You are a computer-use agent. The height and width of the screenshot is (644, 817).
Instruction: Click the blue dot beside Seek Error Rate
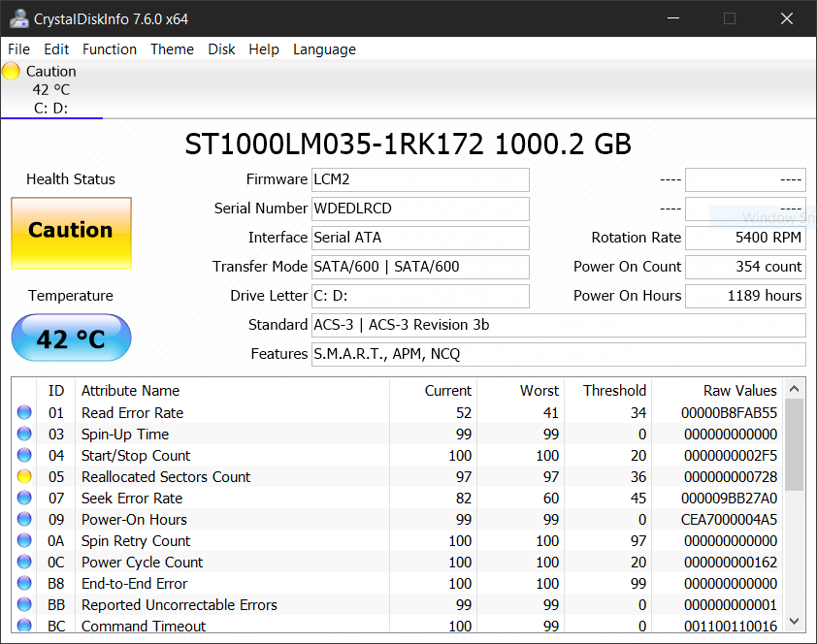(24, 498)
